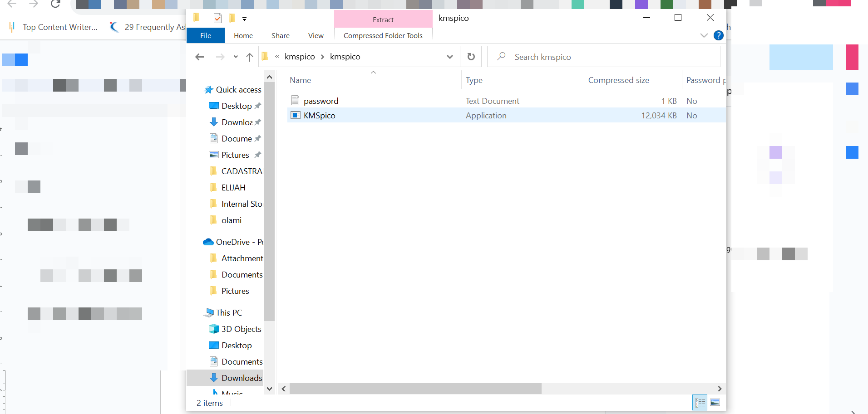Open the Customize Quick Access Toolbar menu
The width and height of the screenshot is (868, 414).
(x=244, y=19)
